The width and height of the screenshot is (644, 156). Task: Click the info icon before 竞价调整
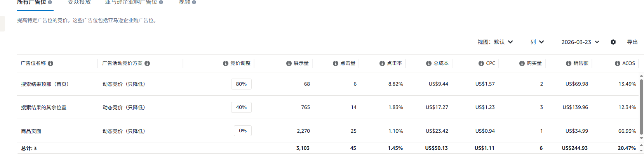coord(226,63)
